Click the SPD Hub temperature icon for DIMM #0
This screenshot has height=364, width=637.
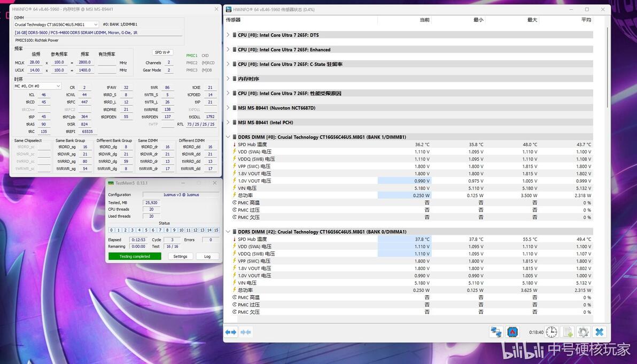(x=235, y=145)
